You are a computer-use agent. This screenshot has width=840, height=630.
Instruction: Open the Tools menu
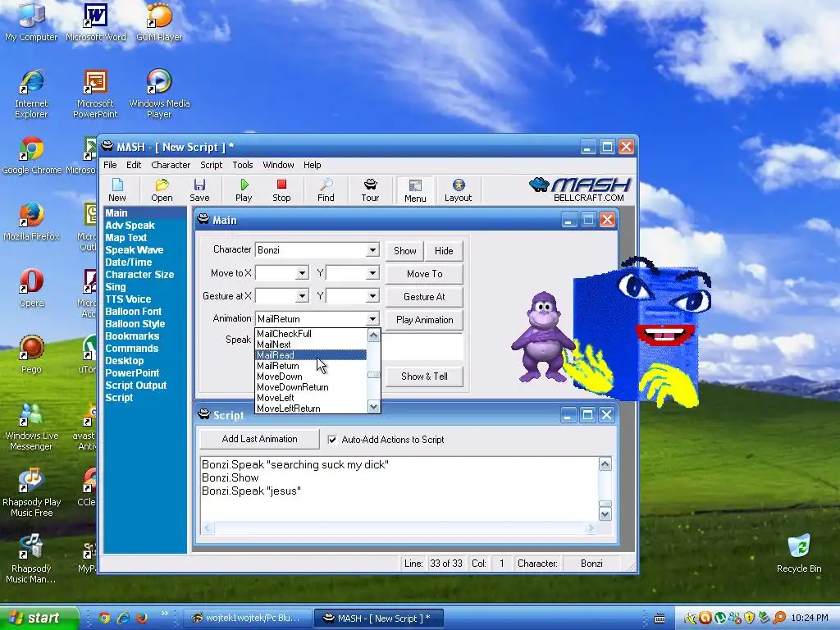click(242, 165)
